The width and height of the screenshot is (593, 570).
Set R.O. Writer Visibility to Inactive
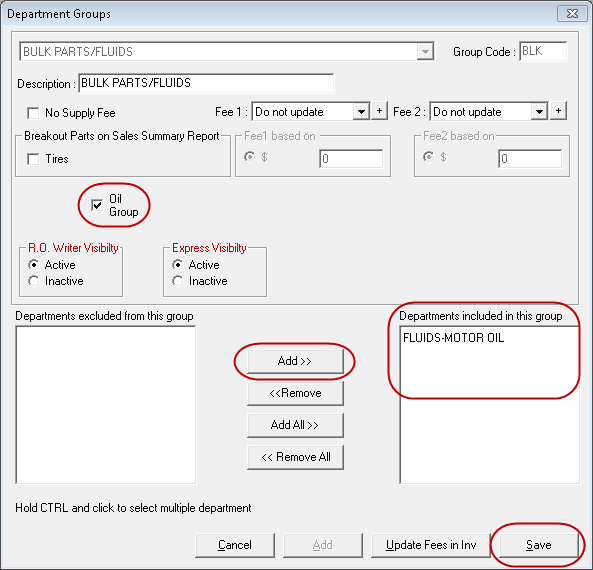click(33, 281)
